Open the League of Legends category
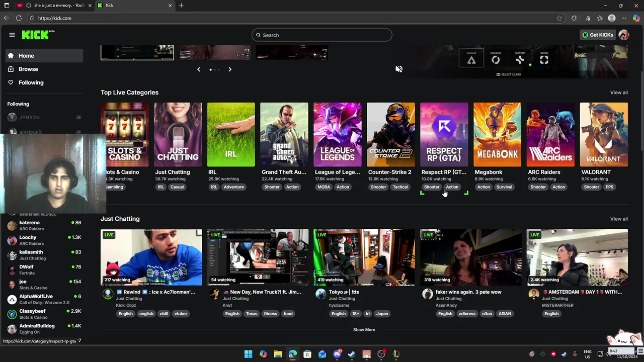This screenshot has width=644, height=362. pyautogui.click(x=338, y=134)
